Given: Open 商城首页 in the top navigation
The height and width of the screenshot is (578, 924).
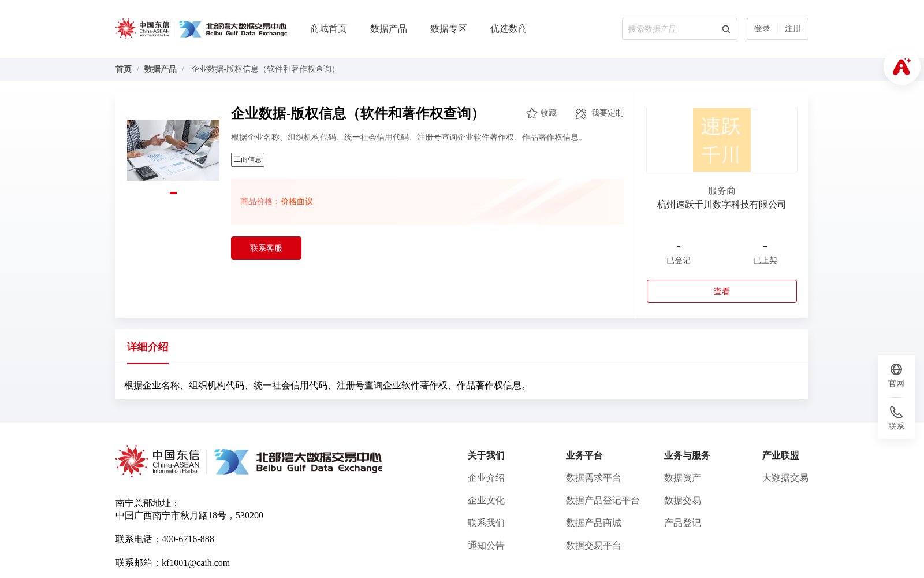Looking at the screenshot, I should [x=329, y=29].
